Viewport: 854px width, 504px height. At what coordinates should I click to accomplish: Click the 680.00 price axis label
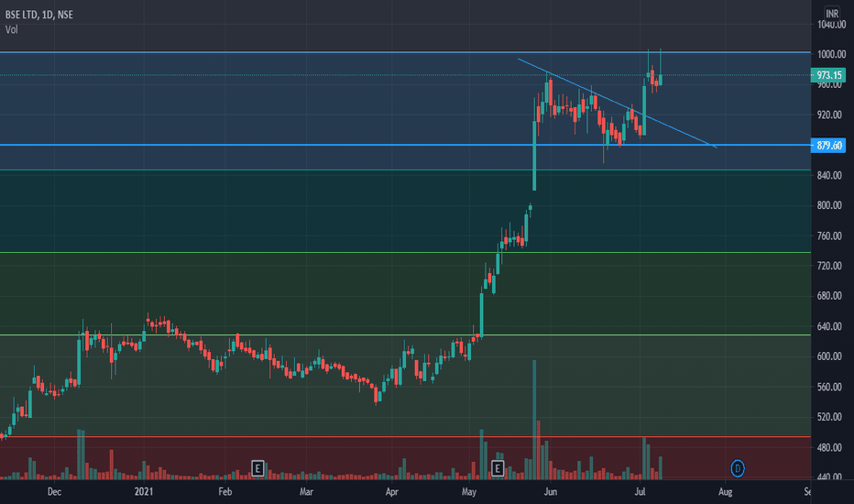click(829, 296)
